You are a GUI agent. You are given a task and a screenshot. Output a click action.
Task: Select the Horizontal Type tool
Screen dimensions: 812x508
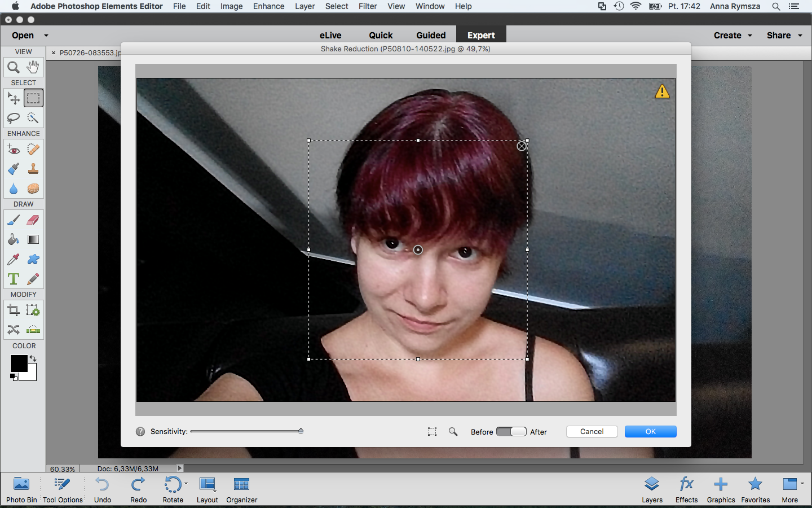14,279
